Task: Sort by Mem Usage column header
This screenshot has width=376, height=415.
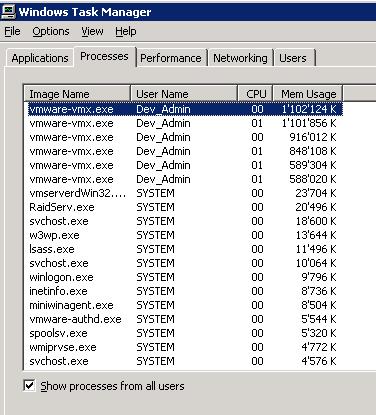Action: [308, 94]
